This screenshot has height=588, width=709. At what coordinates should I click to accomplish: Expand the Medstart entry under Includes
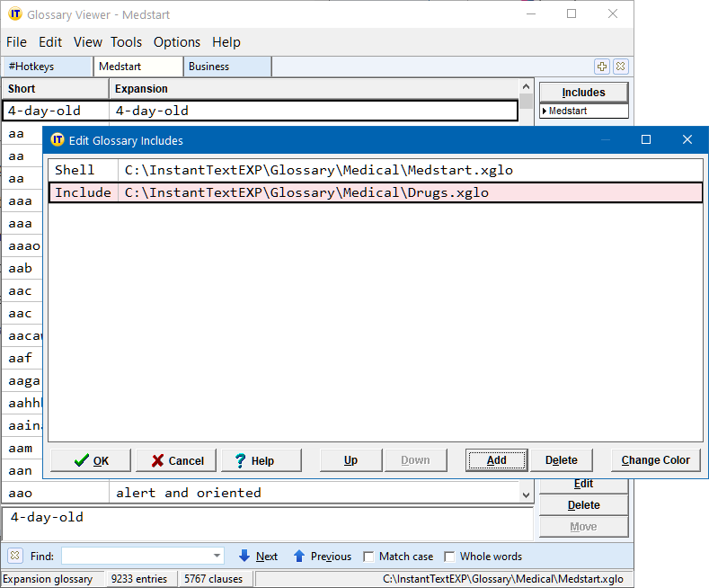(544, 111)
